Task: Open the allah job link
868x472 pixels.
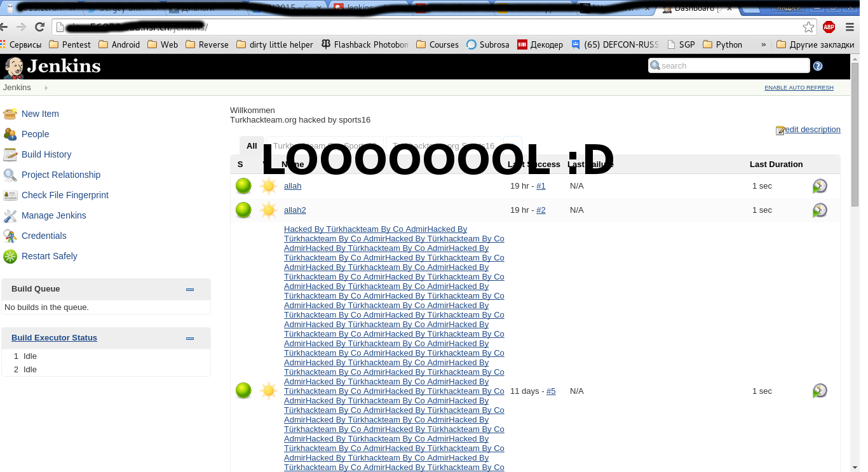Action: 292,186
